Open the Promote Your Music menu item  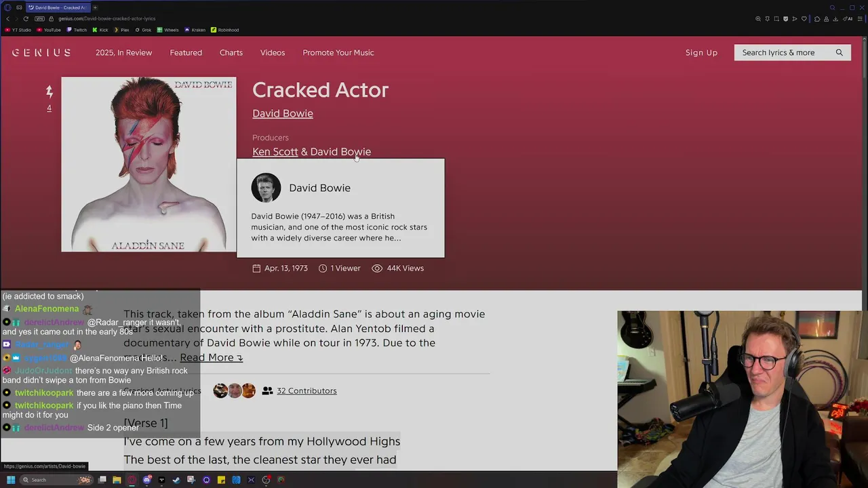338,52
